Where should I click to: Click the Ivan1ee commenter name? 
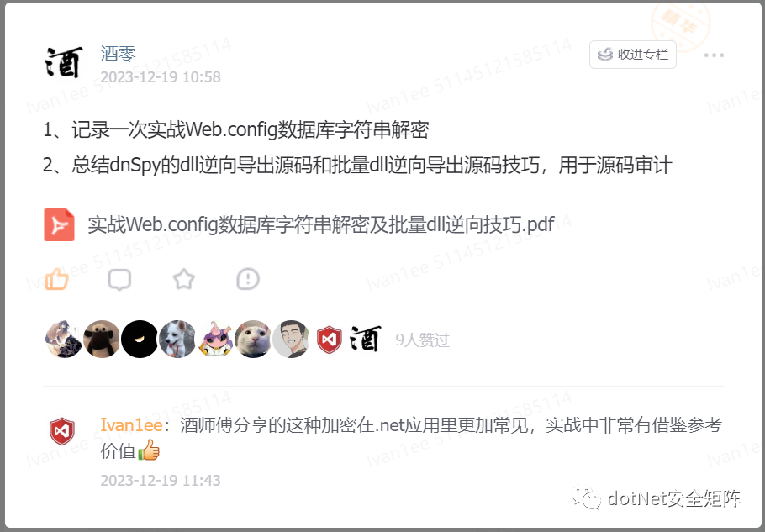[x=131, y=425]
